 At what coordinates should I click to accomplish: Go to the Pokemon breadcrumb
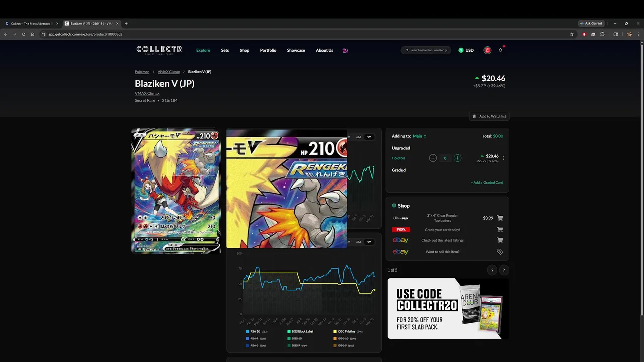[142, 72]
